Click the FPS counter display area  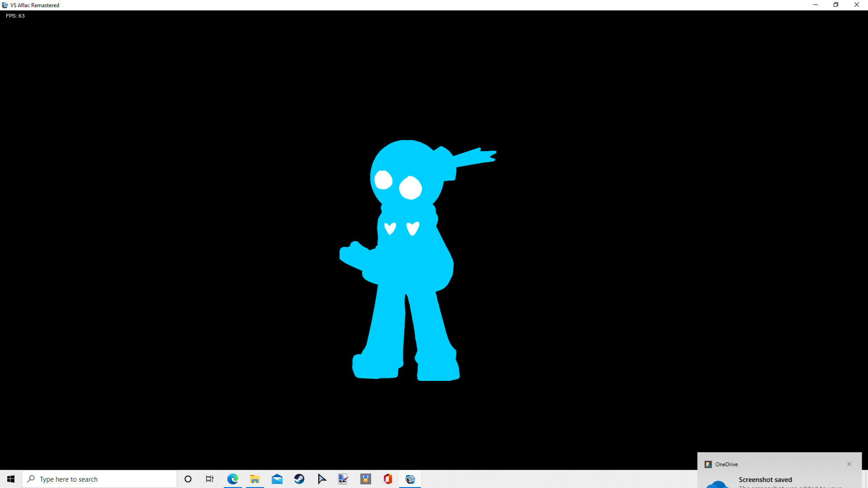[14, 15]
